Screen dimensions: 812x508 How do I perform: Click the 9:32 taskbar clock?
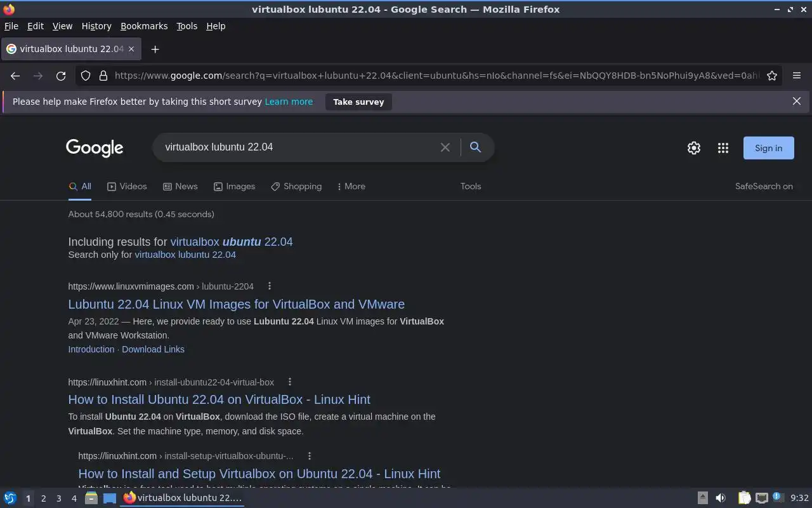(799, 498)
